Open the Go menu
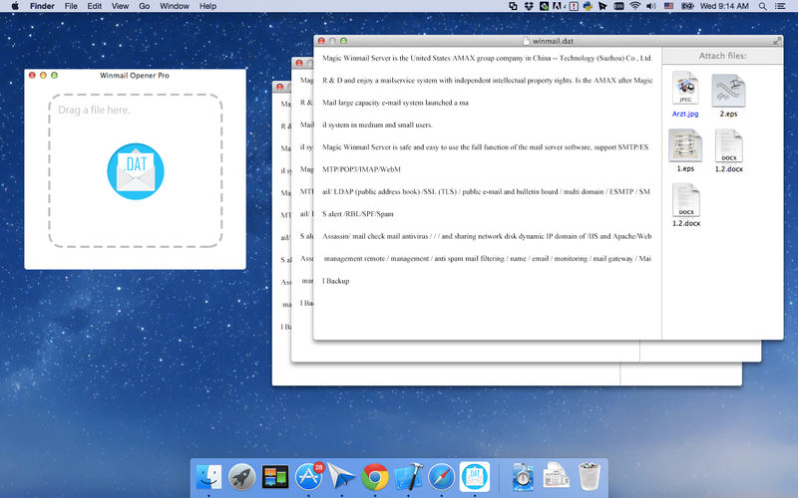This screenshot has height=498, width=798. click(x=144, y=6)
